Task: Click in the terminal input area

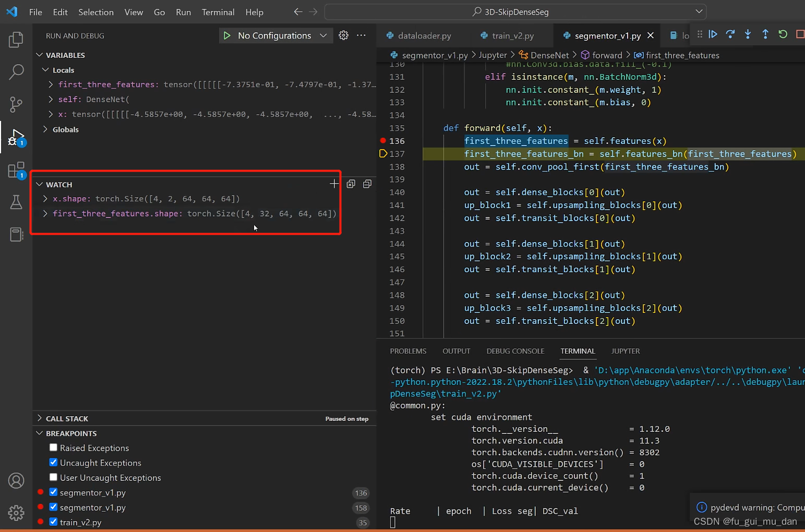Action: (x=393, y=522)
